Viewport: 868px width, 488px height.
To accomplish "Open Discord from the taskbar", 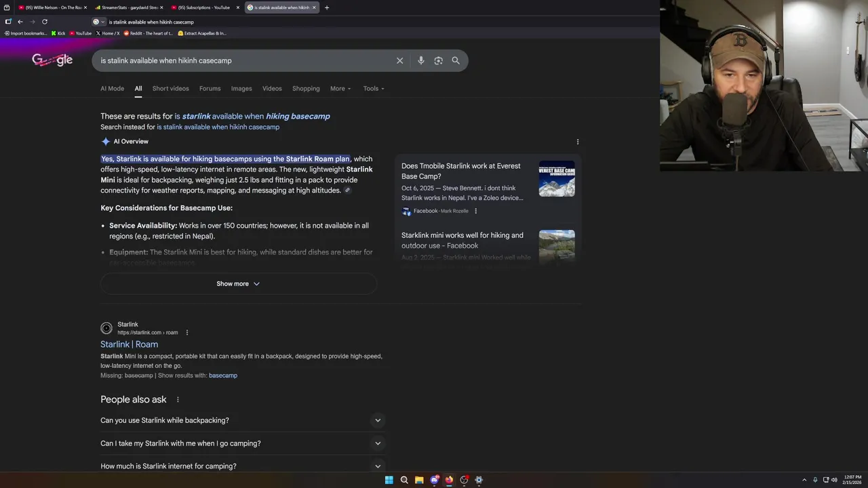I will click(434, 480).
